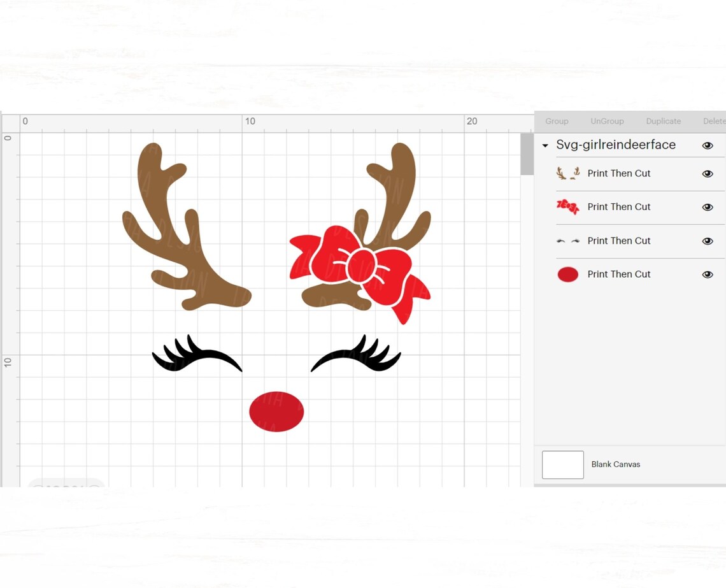
Task: Hide the red nose layer
Action: click(708, 274)
